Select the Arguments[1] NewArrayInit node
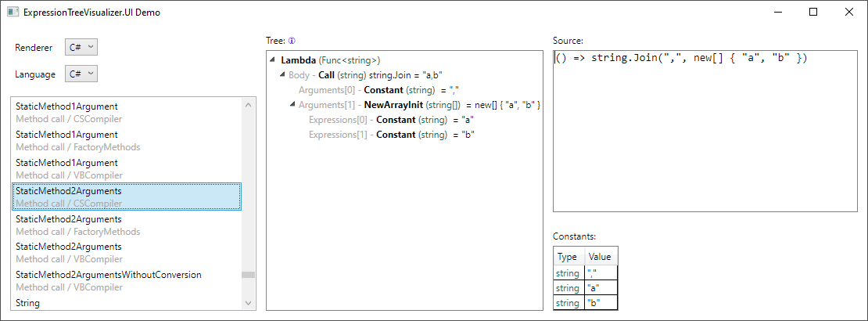The width and height of the screenshot is (868, 321). pyautogui.click(x=419, y=104)
